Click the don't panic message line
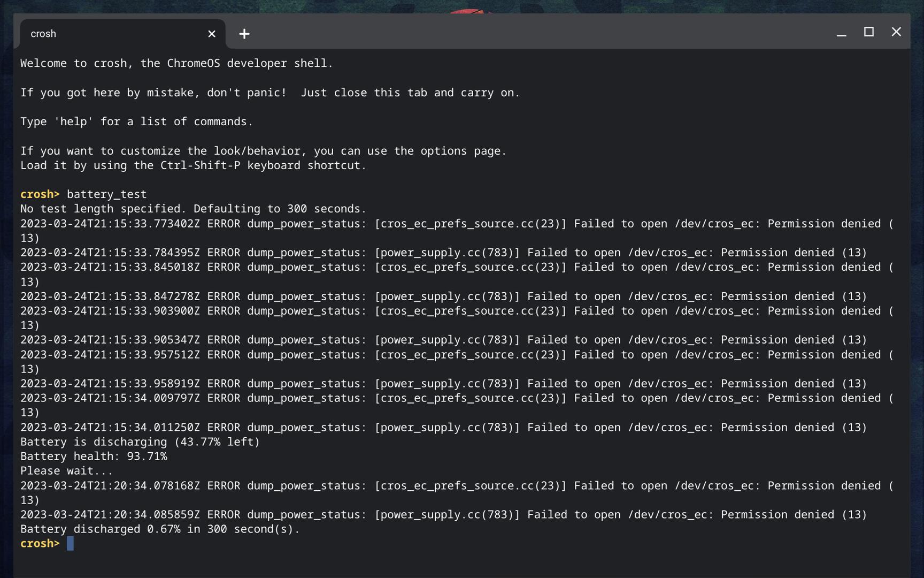 tap(269, 93)
